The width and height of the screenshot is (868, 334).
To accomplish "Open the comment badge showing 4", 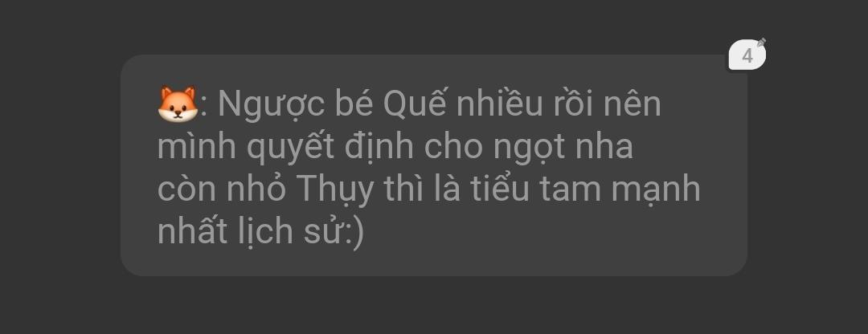I will (747, 56).
